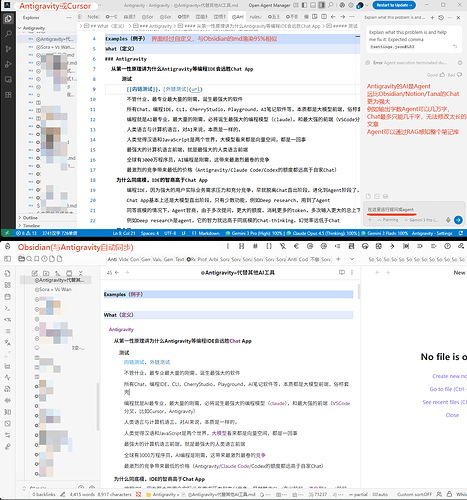Click 'Close' link in empty Obsidian pane
This screenshot has width=467, height=500.
452,415
